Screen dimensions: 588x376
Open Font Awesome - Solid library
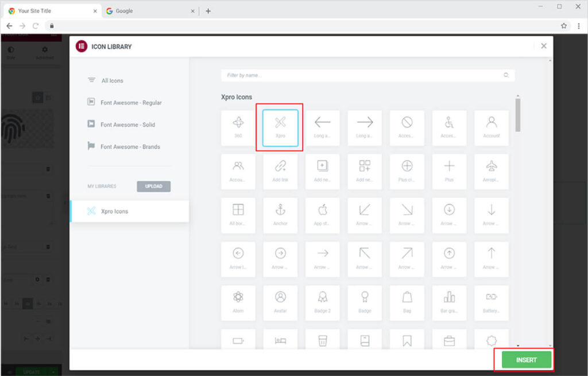[x=127, y=125]
